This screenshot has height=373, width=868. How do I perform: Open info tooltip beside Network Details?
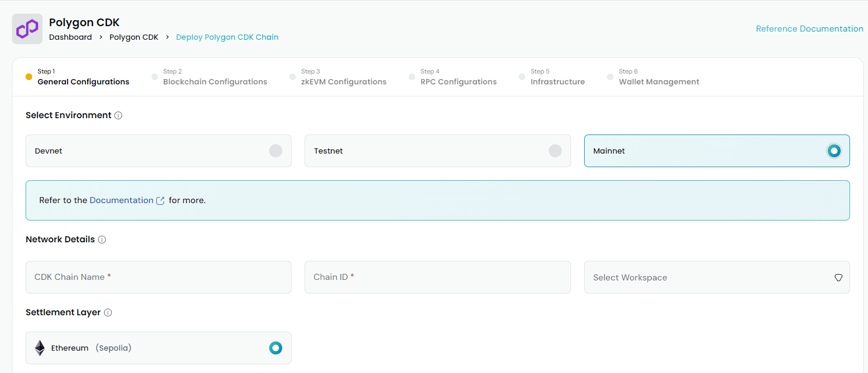(x=102, y=240)
